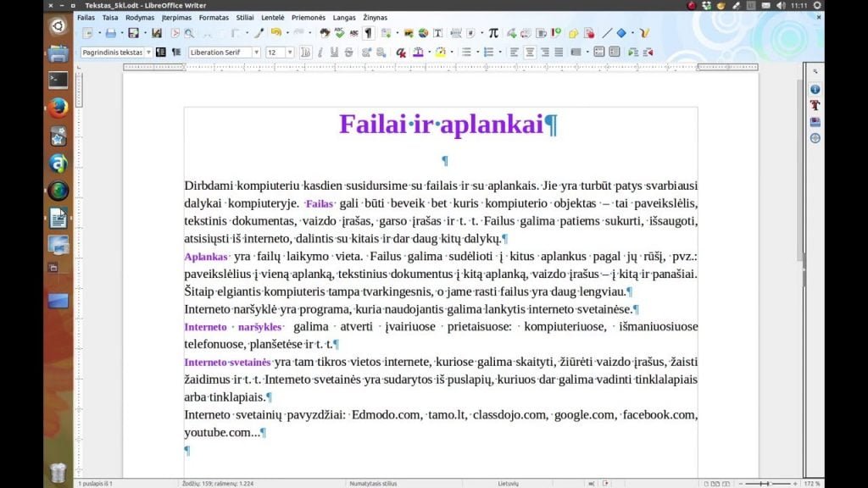Image resolution: width=868 pixels, height=488 pixels.
Task: Expand bullet list dropdown arrow
Action: pyautogui.click(x=478, y=53)
